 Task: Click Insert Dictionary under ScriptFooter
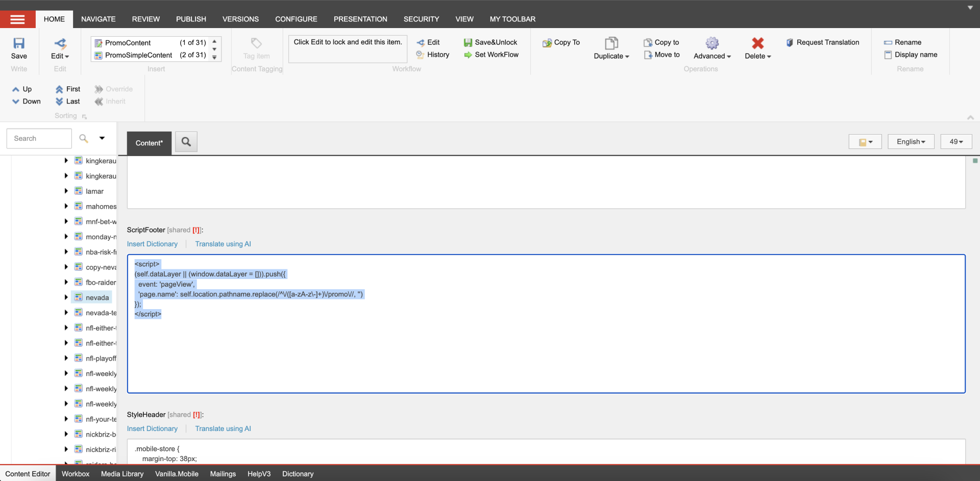(x=152, y=244)
